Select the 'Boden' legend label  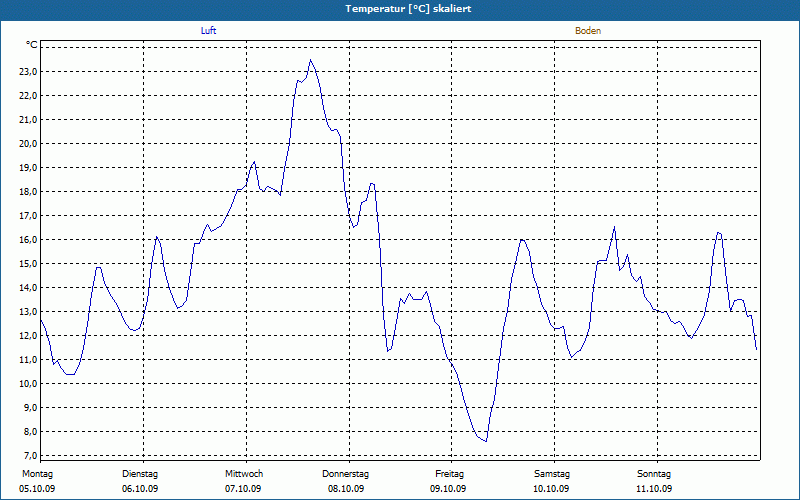pyautogui.click(x=588, y=31)
